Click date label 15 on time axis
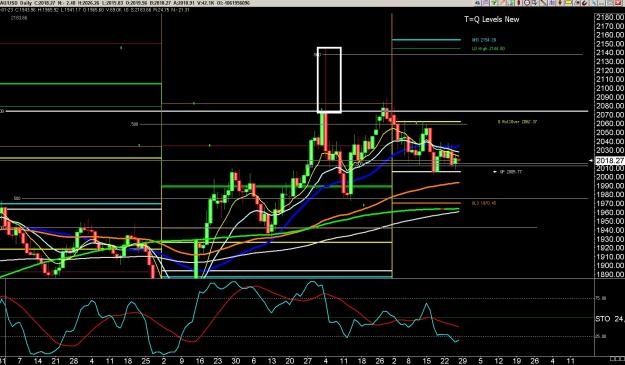Screen dimensions: 625x365 pyautogui.click(x=426, y=361)
